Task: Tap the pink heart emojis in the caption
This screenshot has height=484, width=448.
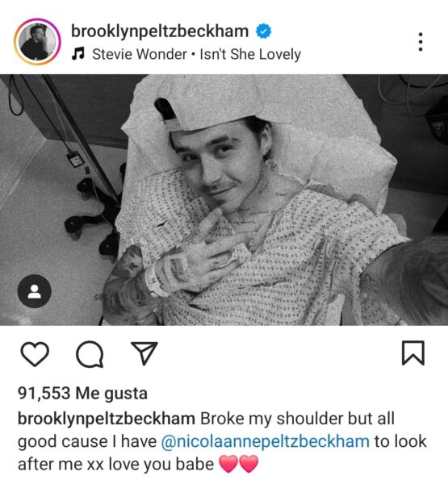Action: click(238, 464)
